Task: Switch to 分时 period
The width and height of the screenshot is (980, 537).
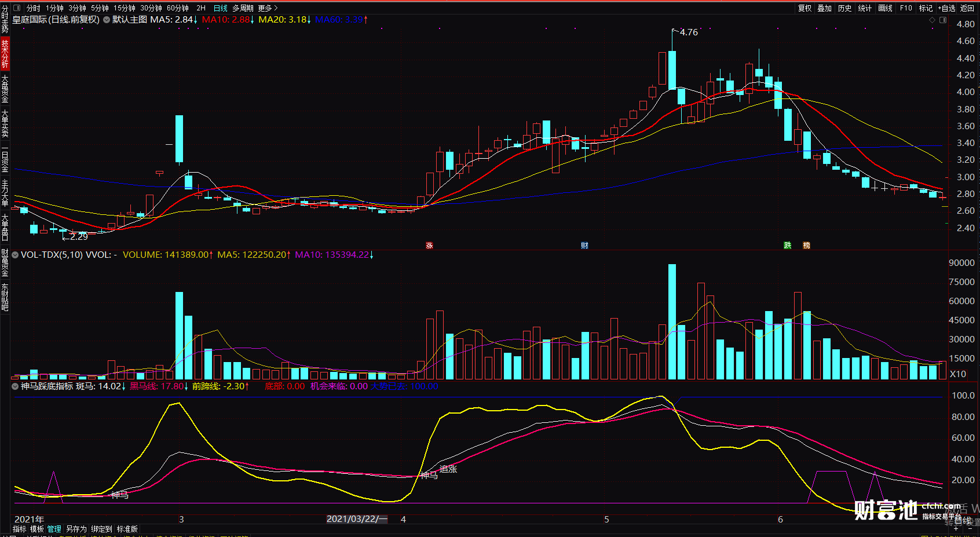Action: (34, 8)
